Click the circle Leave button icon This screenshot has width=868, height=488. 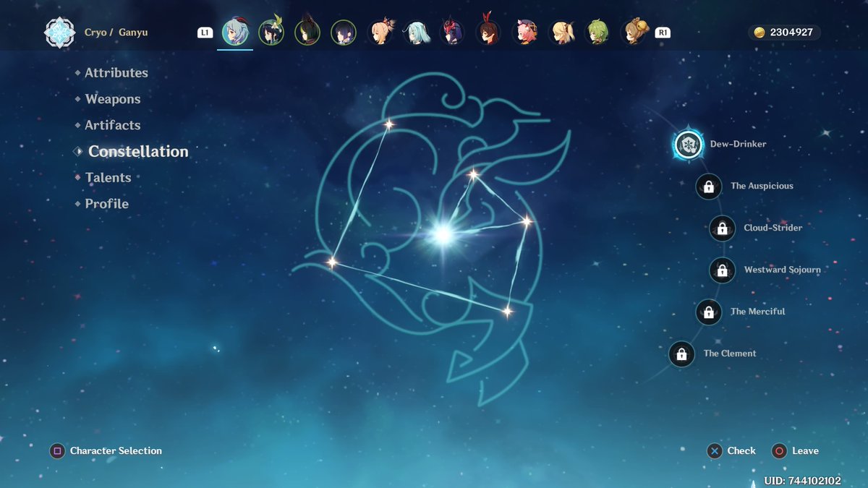pyautogui.click(x=779, y=451)
